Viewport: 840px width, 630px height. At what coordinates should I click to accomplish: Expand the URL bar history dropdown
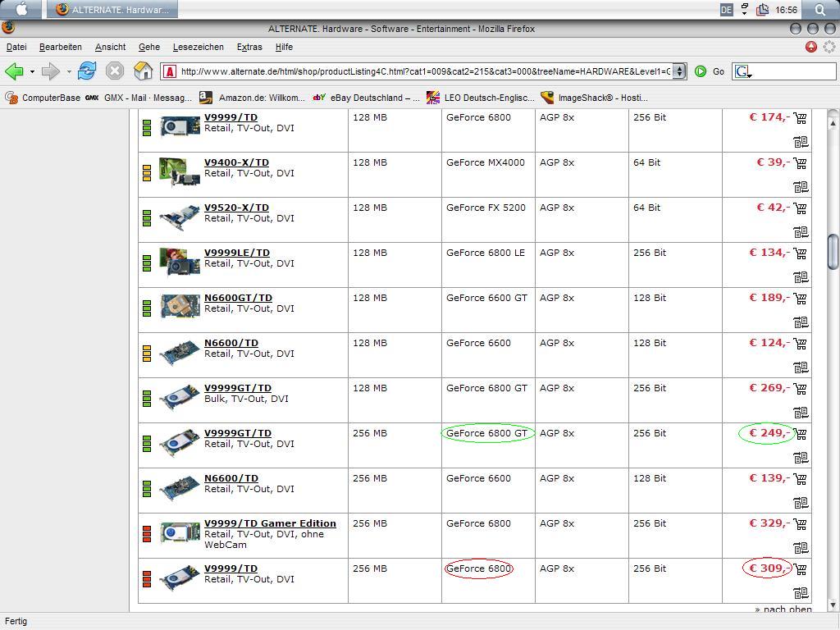pos(679,71)
